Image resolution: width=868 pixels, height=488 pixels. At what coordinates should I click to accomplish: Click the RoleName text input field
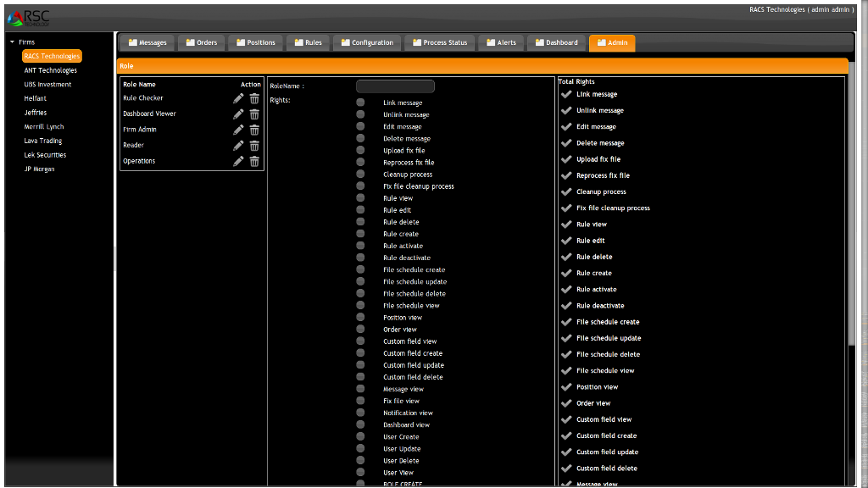pyautogui.click(x=395, y=86)
